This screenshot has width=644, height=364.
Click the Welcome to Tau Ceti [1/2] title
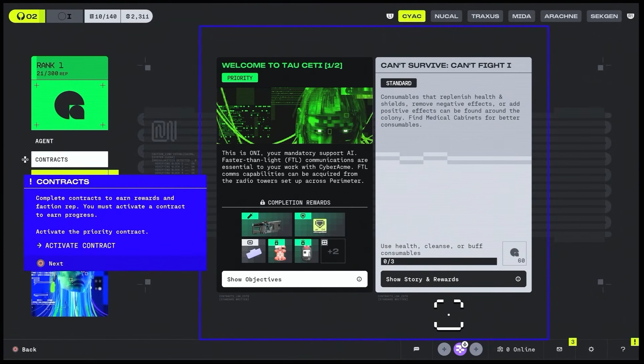pyautogui.click(x=282, y=66)
